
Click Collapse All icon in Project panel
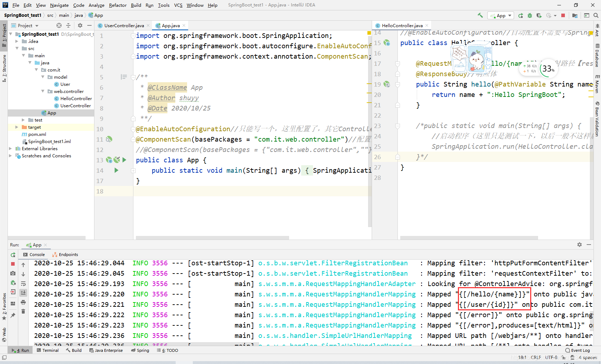[68, 25]
